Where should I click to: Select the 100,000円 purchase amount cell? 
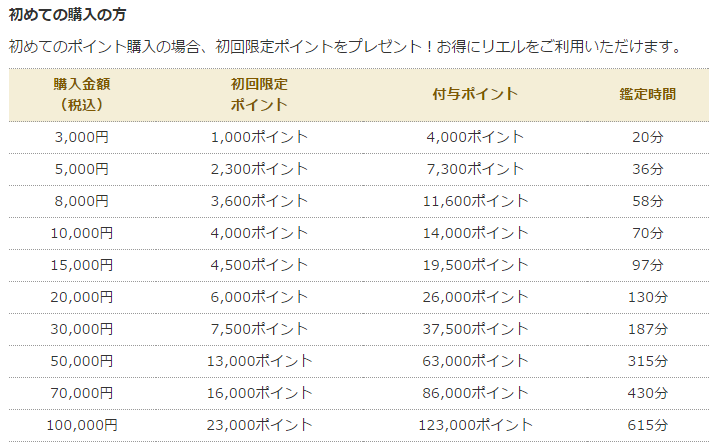coord(82,425)
